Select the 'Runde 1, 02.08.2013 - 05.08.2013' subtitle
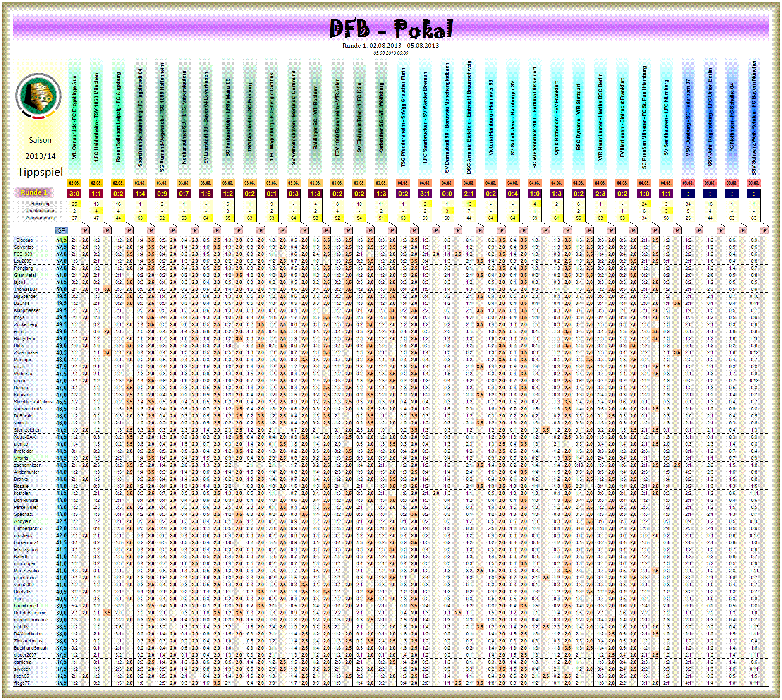This screenshot has width=782, height=700. tap(390, 46)
